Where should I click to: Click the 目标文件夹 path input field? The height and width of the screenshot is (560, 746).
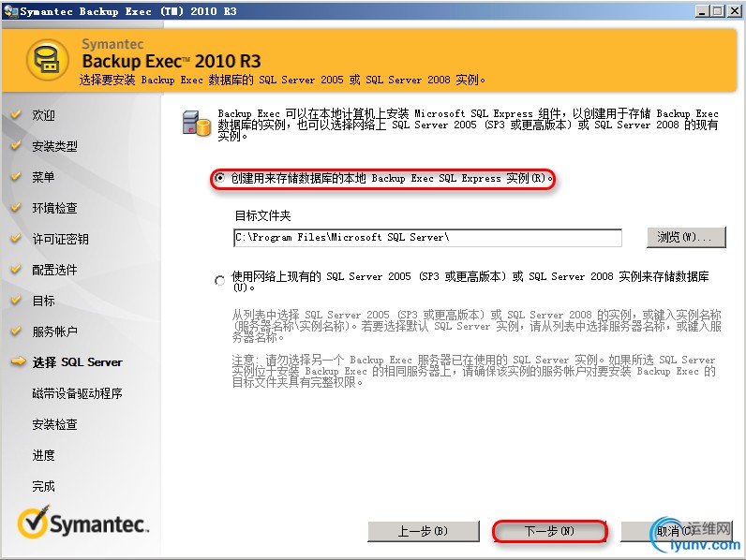tap(427, 238)
